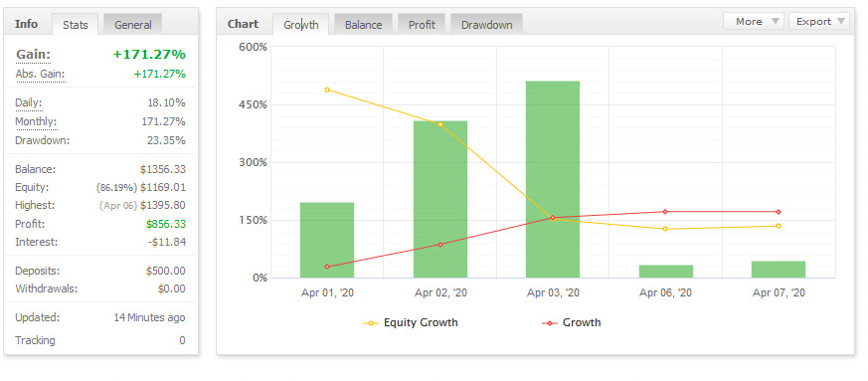Select the Growth chart tab
Viewport: 868px width, 381px height.
tap(300, 25)
